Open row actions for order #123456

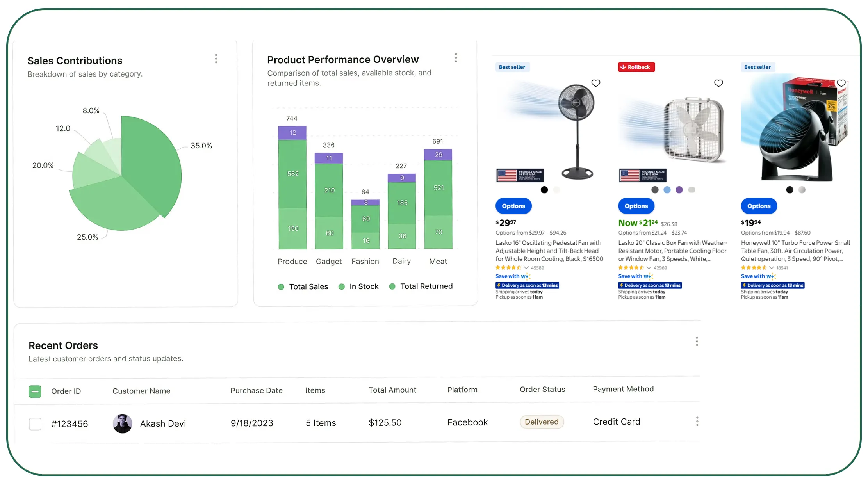point(697,422)
